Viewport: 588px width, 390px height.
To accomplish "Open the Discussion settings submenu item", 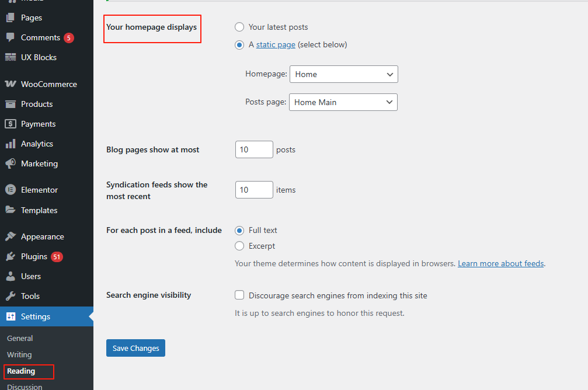I will 25,386.
